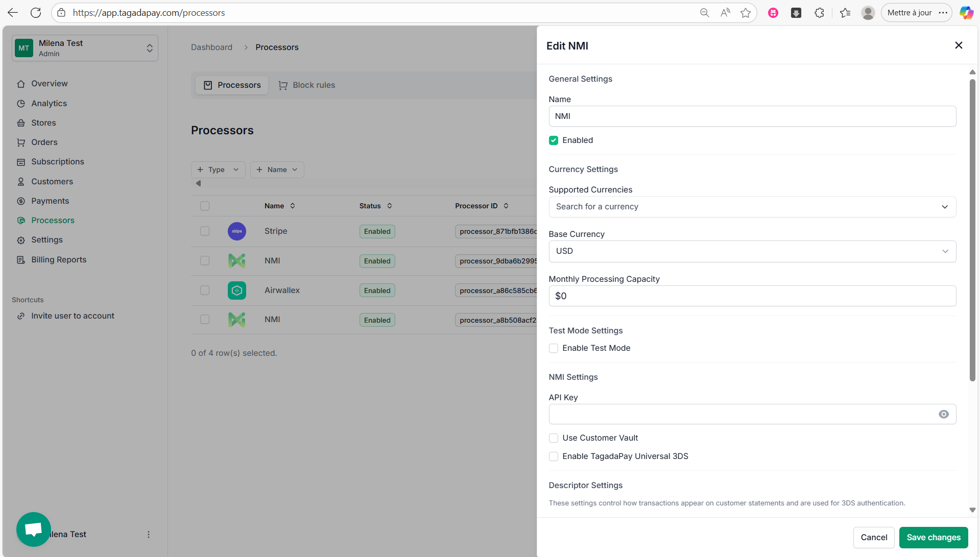Screen dimensions: 980x557
Task: Open the user options three-dot menu
Action: click(x=149, y=535)
